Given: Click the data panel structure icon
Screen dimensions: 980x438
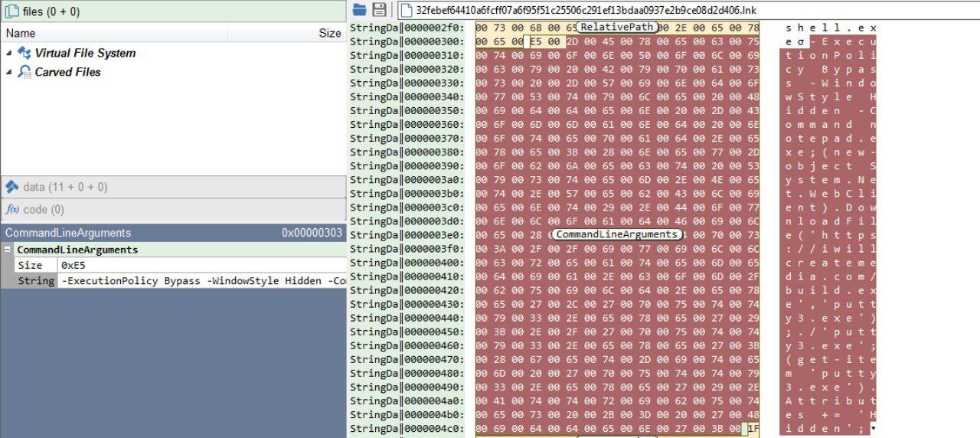Looking at the screenshot, I should click(x=12, y=187).
